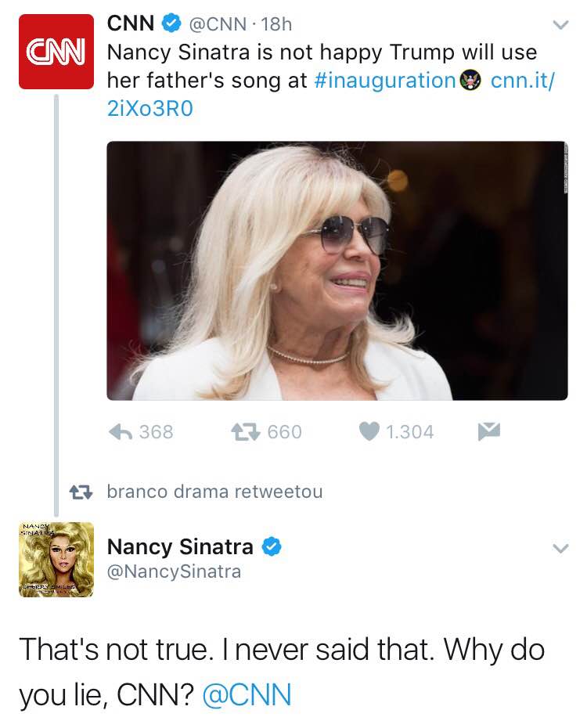Screen dimensions: 587x728
Task: Open the cnn.it article link
Action: coord(521,80)
